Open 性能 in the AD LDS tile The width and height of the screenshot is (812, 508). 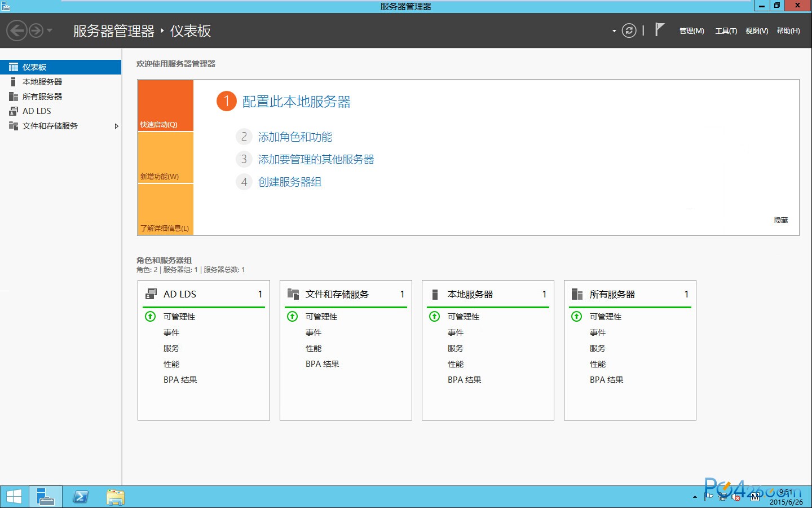click(171, 364)
